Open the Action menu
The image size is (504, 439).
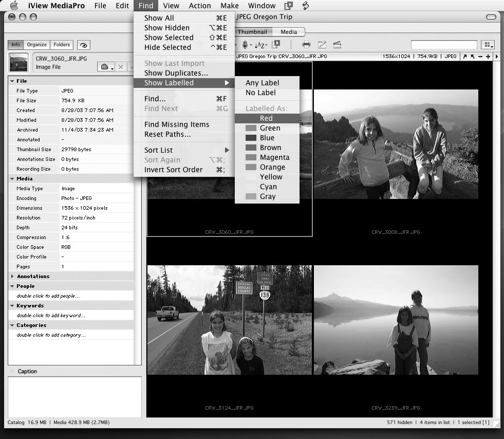(x=200, y=6)
